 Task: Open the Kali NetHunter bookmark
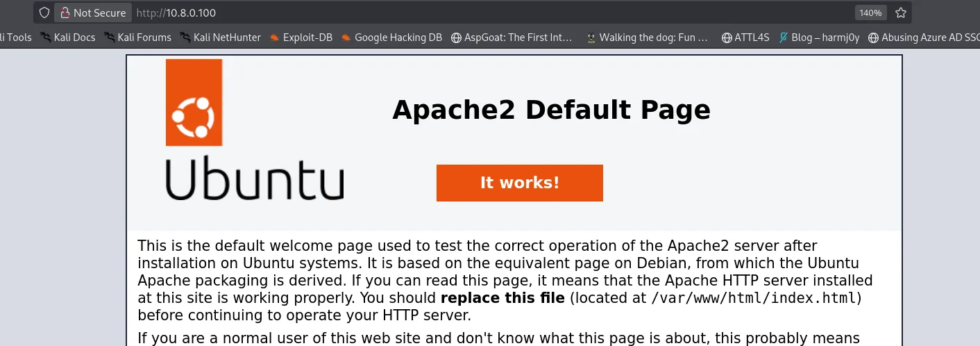(220, 38)
